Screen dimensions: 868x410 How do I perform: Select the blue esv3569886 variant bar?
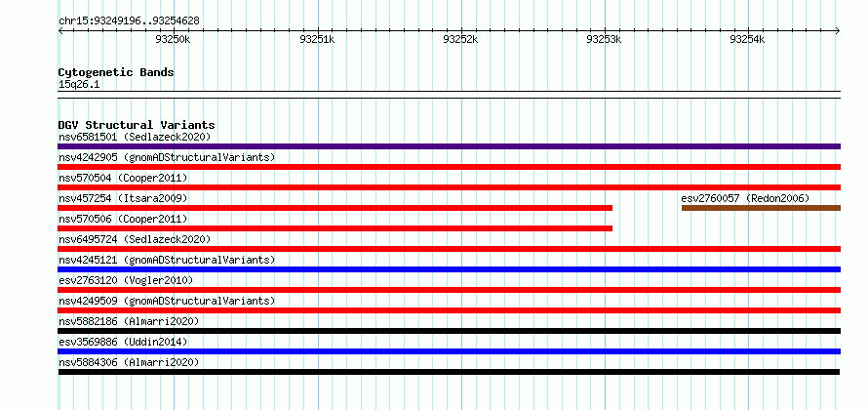coord(449,351)
